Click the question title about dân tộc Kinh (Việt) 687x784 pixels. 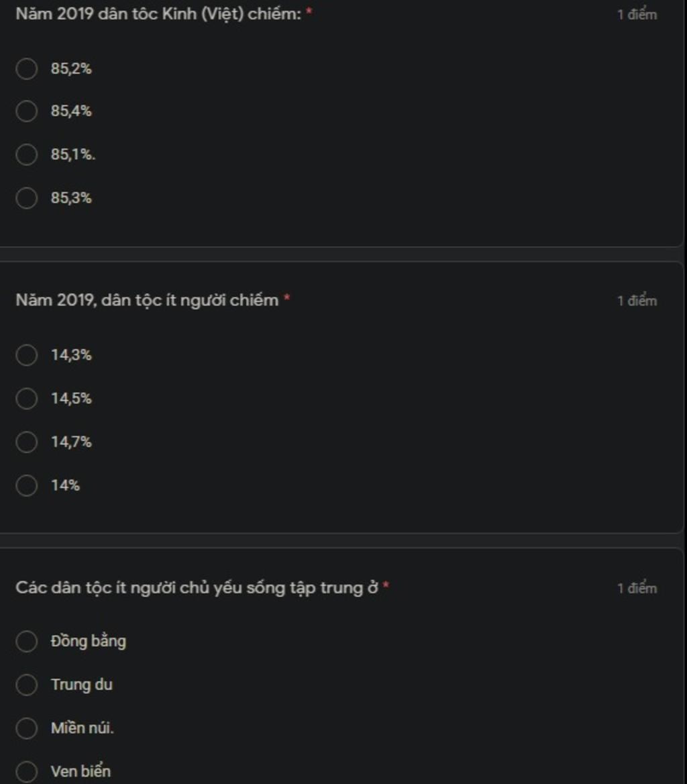158,14
